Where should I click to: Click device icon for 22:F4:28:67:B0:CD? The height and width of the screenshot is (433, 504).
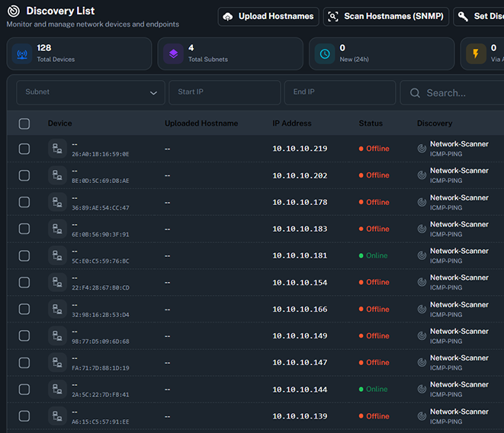pyautogui.click(x=57, y=282)
